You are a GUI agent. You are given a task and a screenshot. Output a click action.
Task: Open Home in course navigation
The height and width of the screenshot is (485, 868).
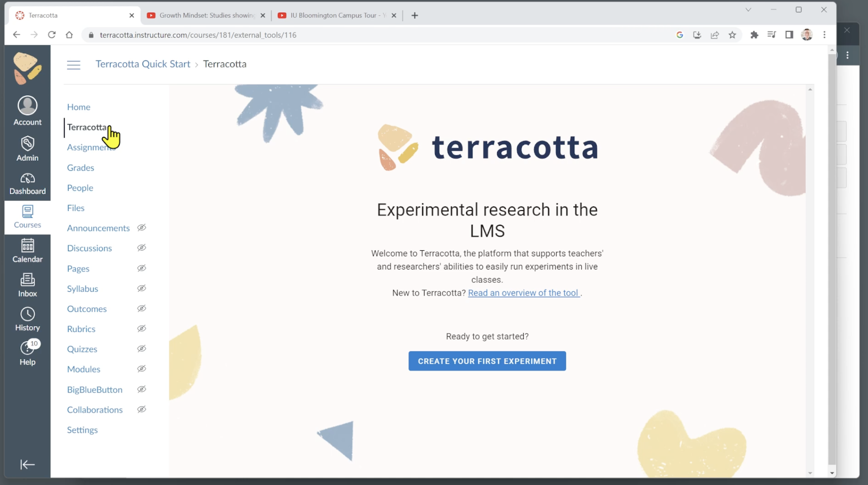point(78,107)
